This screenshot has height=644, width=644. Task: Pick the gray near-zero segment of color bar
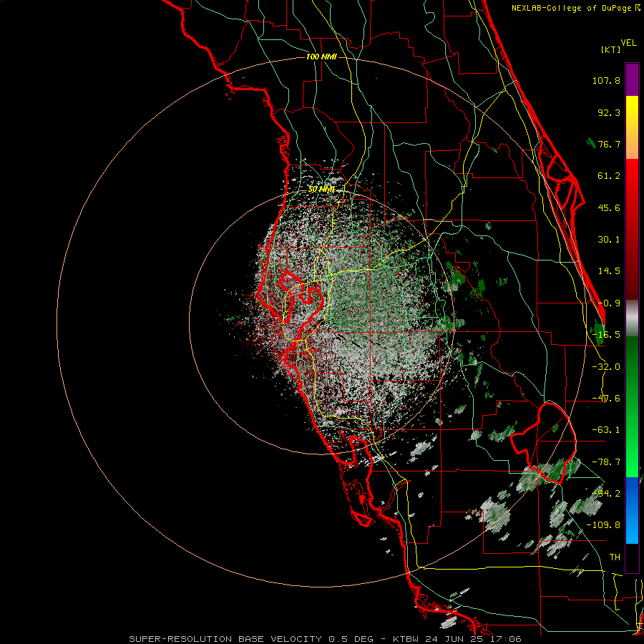(632, 318)
